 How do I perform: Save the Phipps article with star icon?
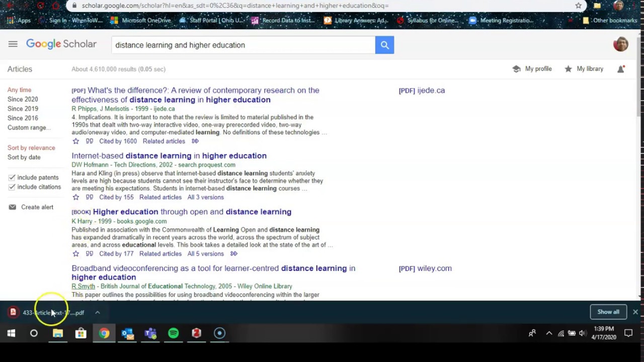[76, 141]
